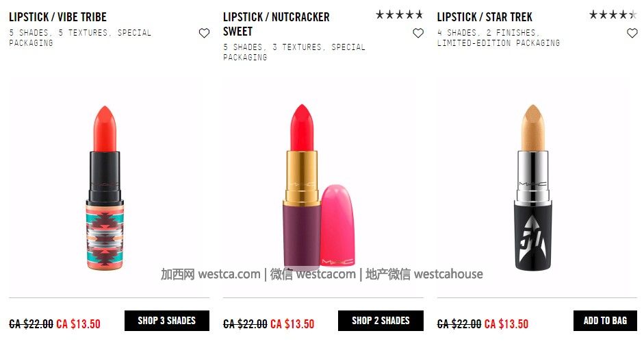Viewport: 644px width, 355px height.
Task: Click the heart icon for Nutcracker Sweet lipstick
Action: (x=418, y=33)
